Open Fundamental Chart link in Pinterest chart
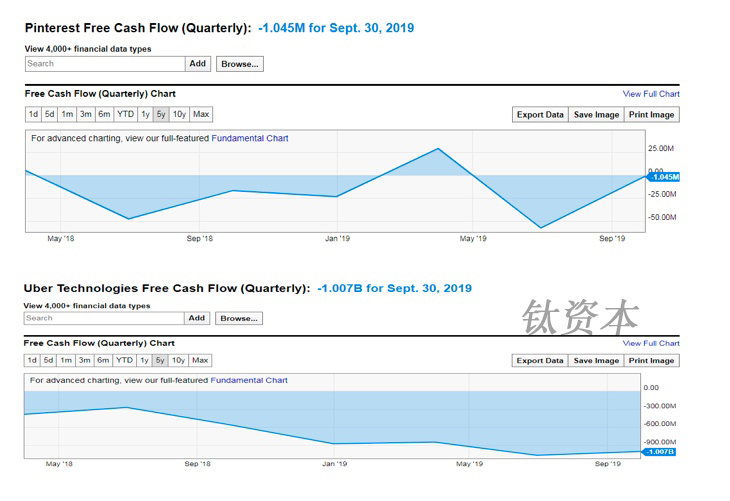Viewport: 730px width, 501px height. point(250,138)
